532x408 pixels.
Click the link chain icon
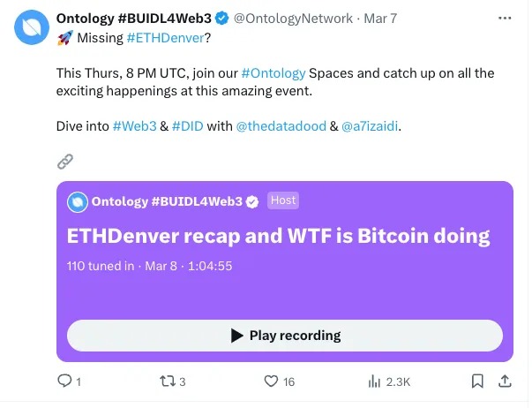[65, 161]
